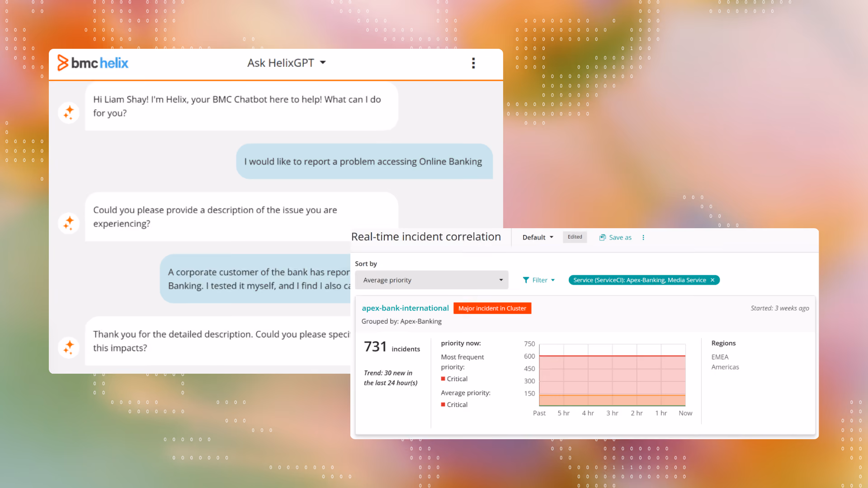
Task: Click the Filter funnel icon
Action: click(x=526, y=280)
